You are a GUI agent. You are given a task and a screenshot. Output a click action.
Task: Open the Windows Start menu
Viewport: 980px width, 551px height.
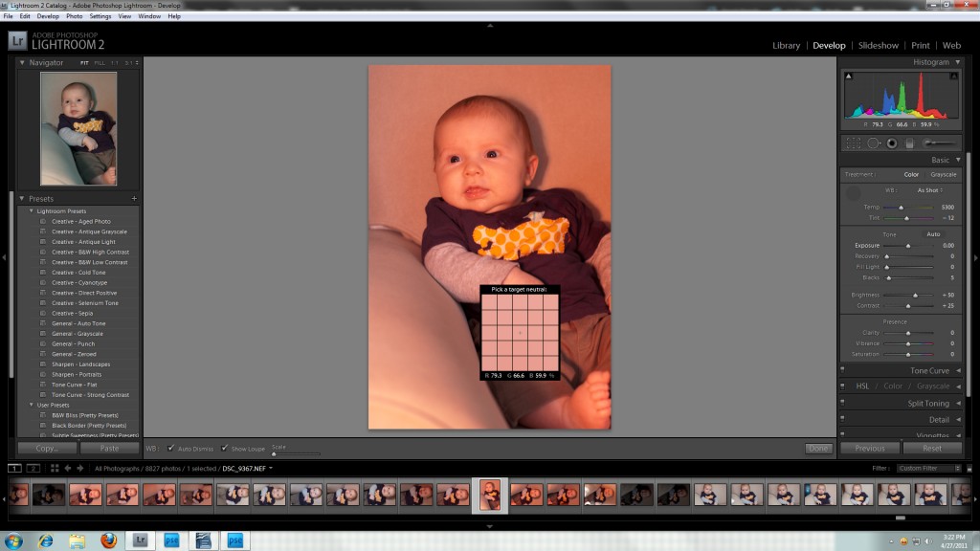click(x=13, y=540)
